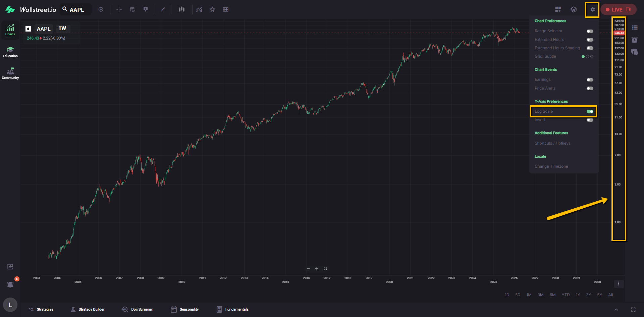Select the YTD time range

[566, 295]
